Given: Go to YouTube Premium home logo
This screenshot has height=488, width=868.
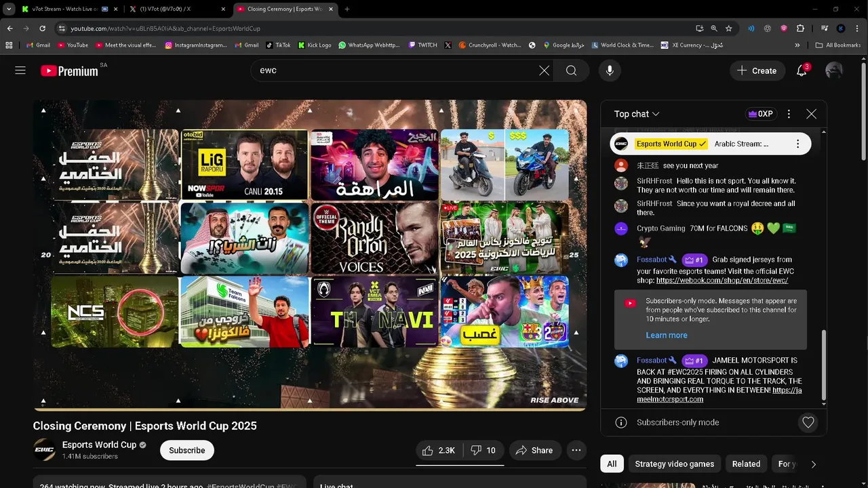Looking at the screenshot, I should pyautogui.click(x=69, y=71).
